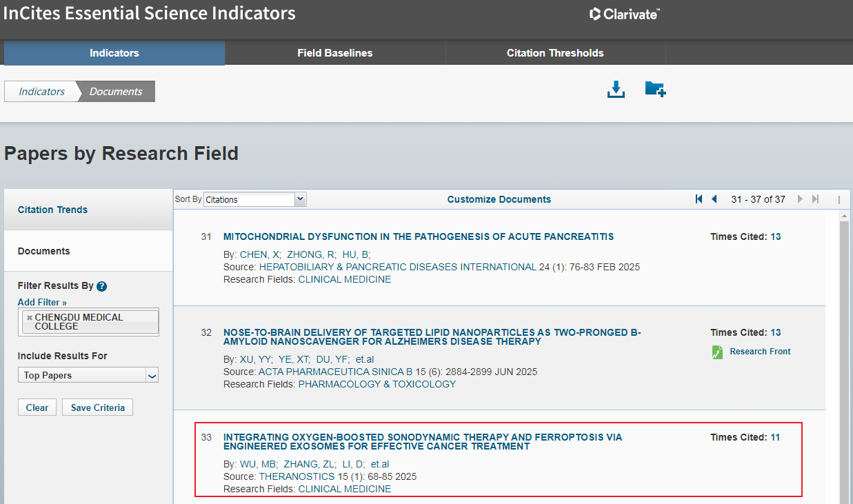Image resolution: width=853 pixels, height=504 pixels.
Task: Click the Research Front icon on paper 32
Action: (717, 352)
